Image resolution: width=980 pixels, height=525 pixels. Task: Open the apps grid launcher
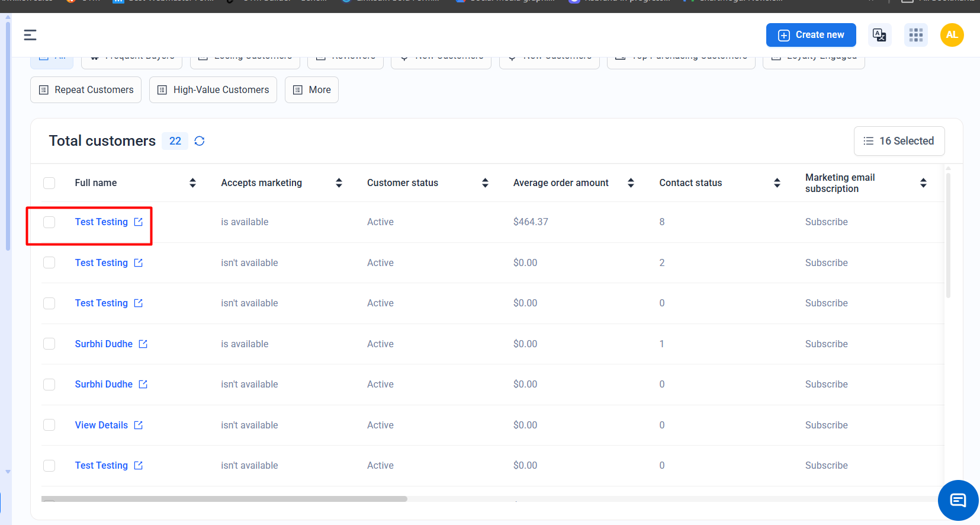(915, 35)
